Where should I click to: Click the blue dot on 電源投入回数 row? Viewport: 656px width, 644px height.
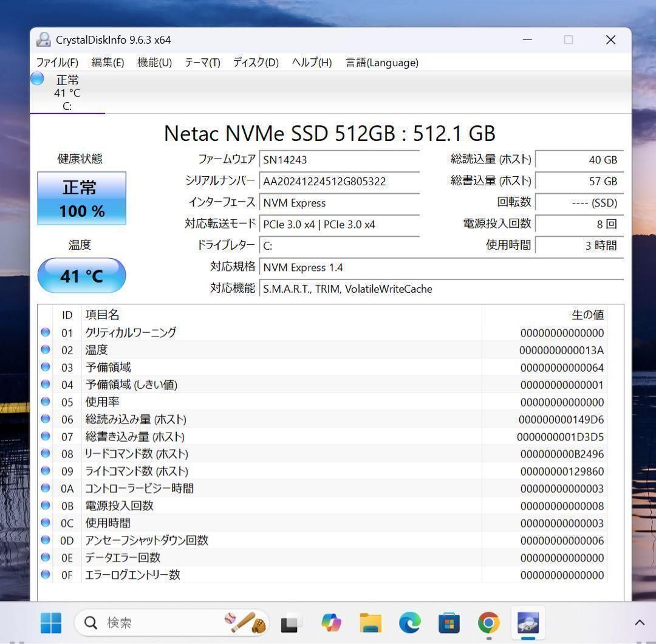click(46, 505)
